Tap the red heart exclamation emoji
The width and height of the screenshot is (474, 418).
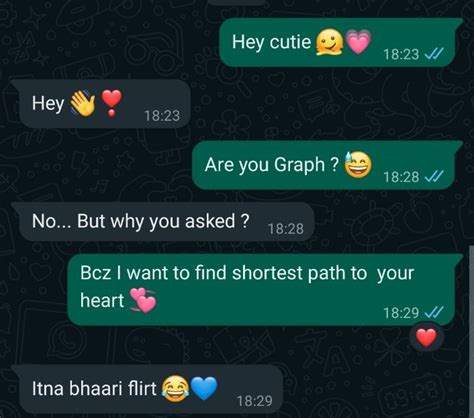[112, 103]
